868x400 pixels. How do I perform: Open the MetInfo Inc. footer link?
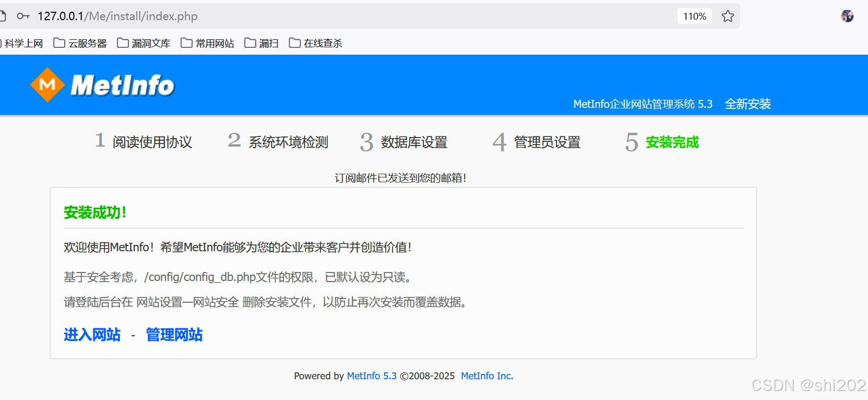click(487, 376)
